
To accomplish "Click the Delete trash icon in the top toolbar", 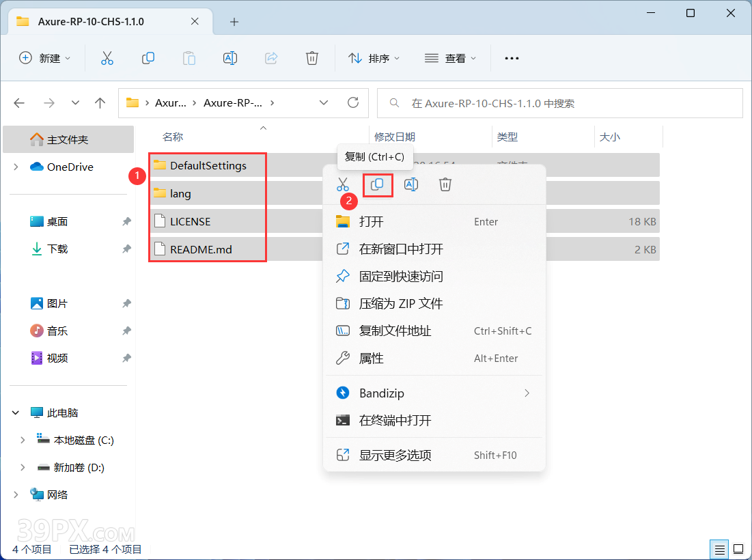I will coord(311,58).
